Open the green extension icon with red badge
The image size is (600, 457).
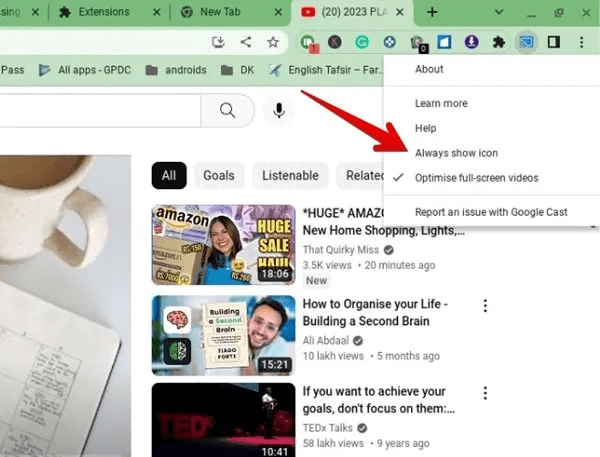tap(308, 42)
